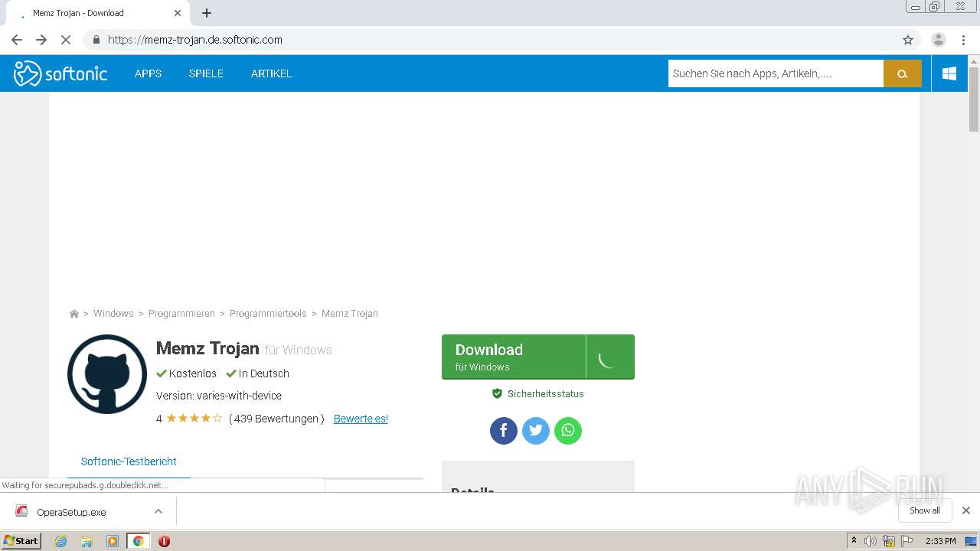Image resolution: width=980 pixels, height=551 pixels.
Task: Open a new browser tab
Action: pyautogui.click(x=207, y=13)
